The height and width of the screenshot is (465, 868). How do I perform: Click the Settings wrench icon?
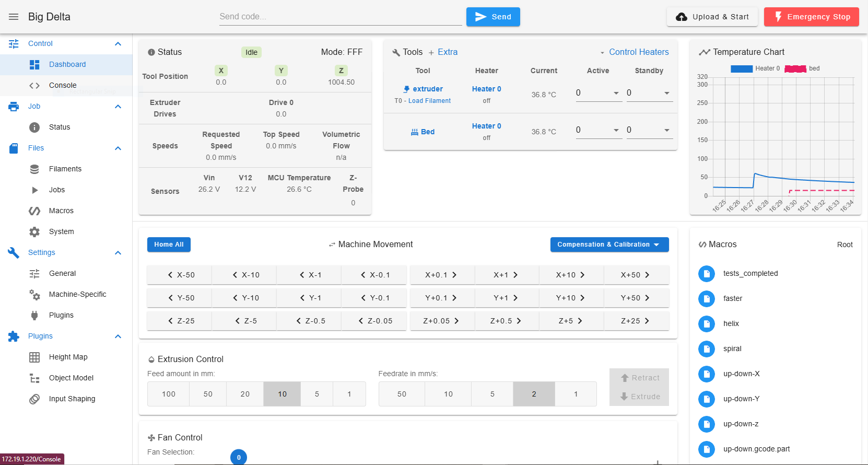(x=14, y=253)
